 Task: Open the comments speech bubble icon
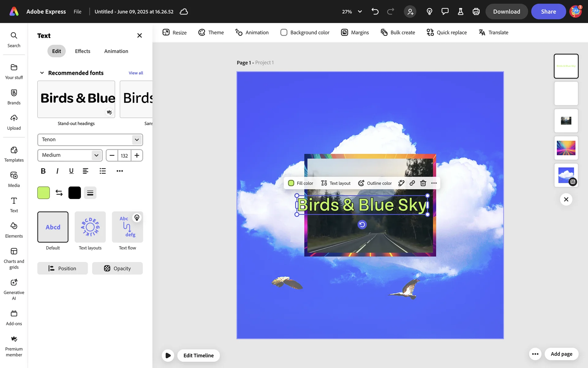(x=445, y=12)
